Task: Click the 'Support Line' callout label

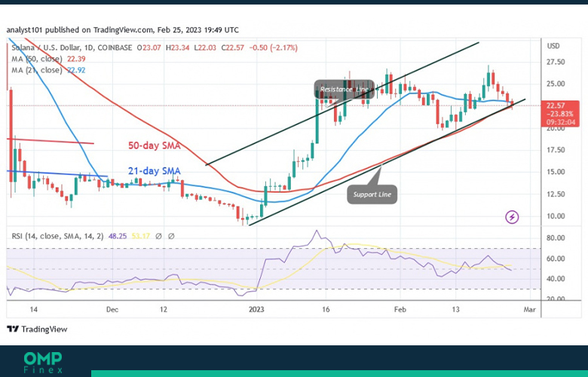Action: pyautogui.click(x=372, y=195)
